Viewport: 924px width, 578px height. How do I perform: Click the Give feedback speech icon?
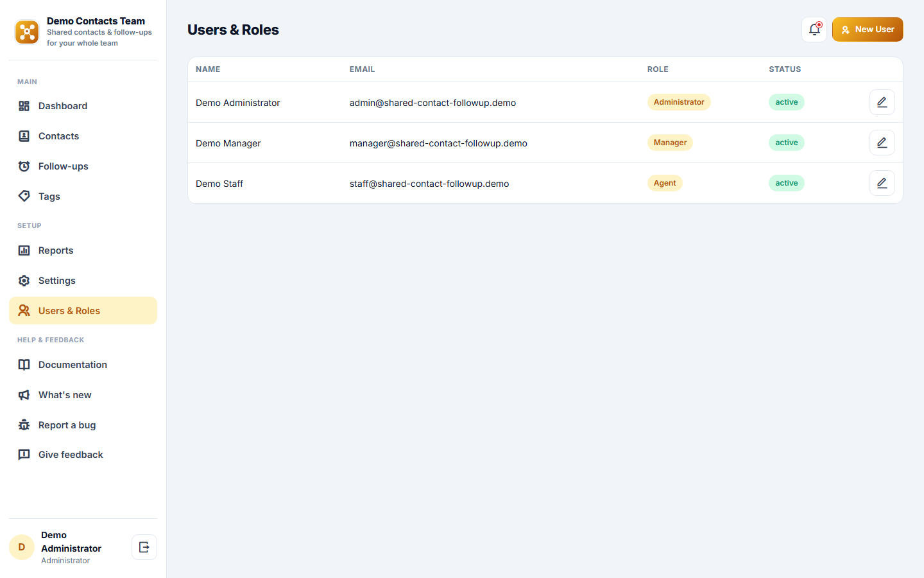(24, 455)
